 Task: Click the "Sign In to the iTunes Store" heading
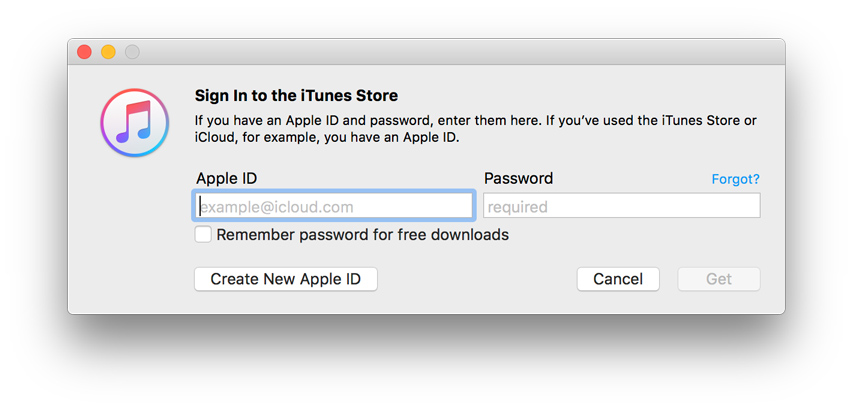click(x=296, y=96)
